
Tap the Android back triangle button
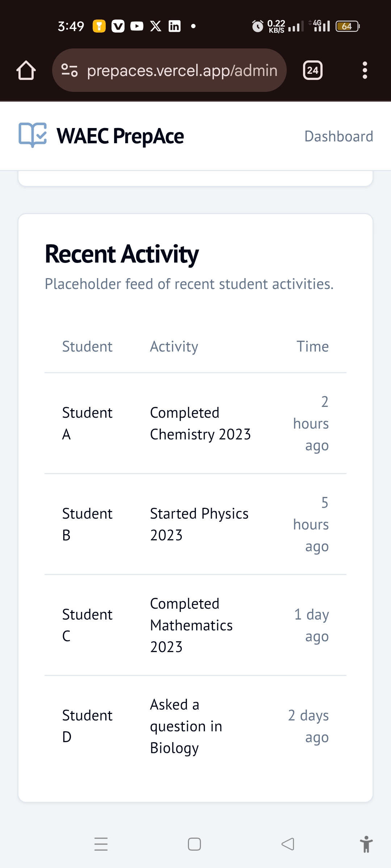[x=288, y=844]
